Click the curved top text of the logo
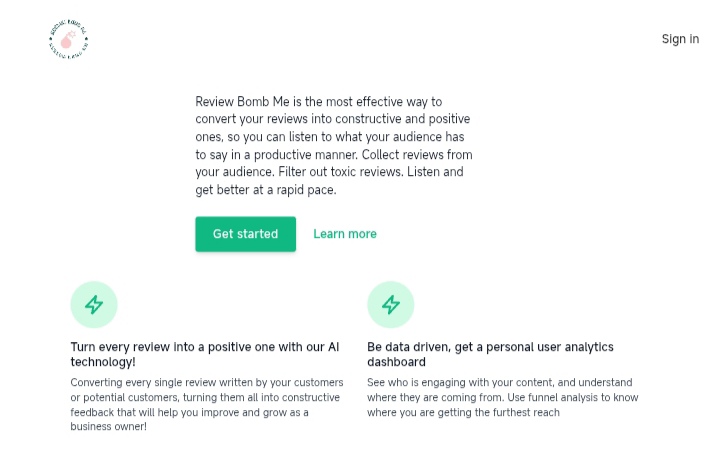The image size is (720, 463). click(x=68, y=27)
